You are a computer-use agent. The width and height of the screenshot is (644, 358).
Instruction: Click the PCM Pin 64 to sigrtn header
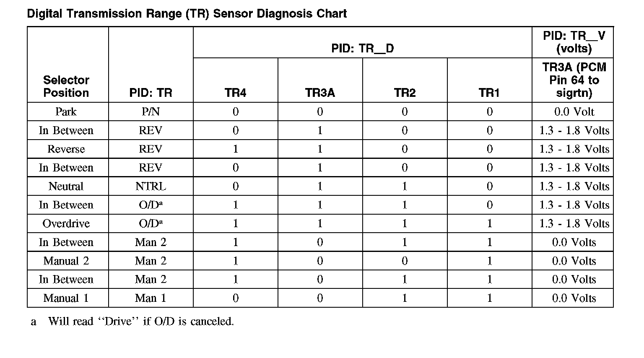[574, 80]
